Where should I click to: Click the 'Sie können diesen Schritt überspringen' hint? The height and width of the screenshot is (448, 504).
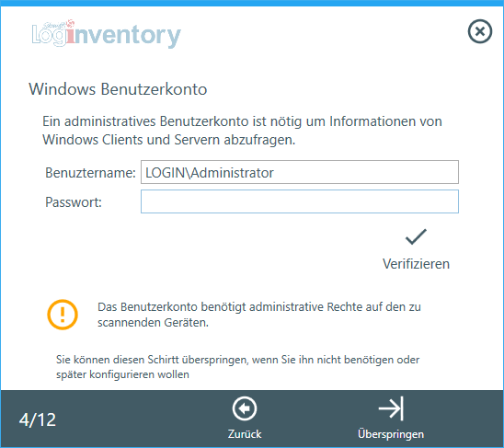click(237, 367)
